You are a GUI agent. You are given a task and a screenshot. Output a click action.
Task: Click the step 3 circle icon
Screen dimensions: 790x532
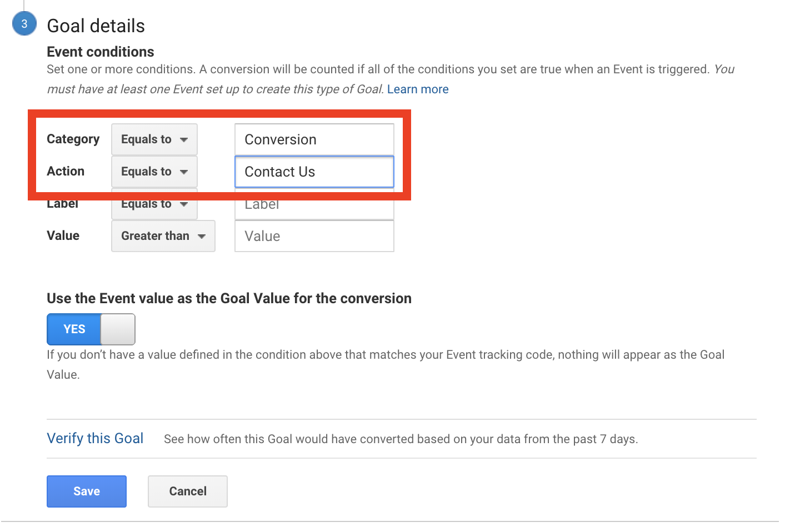pyautogui.click(x=24, y=24)
